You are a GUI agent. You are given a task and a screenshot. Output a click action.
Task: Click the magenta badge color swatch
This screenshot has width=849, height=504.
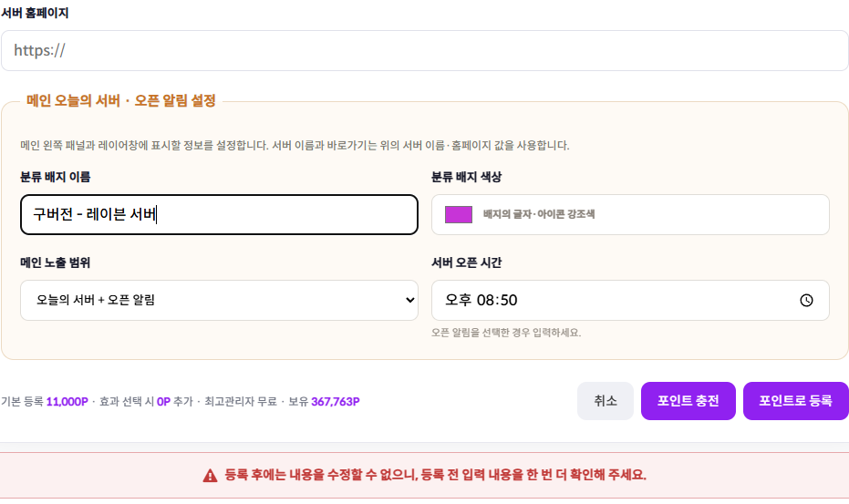click(x=458, y=214)
